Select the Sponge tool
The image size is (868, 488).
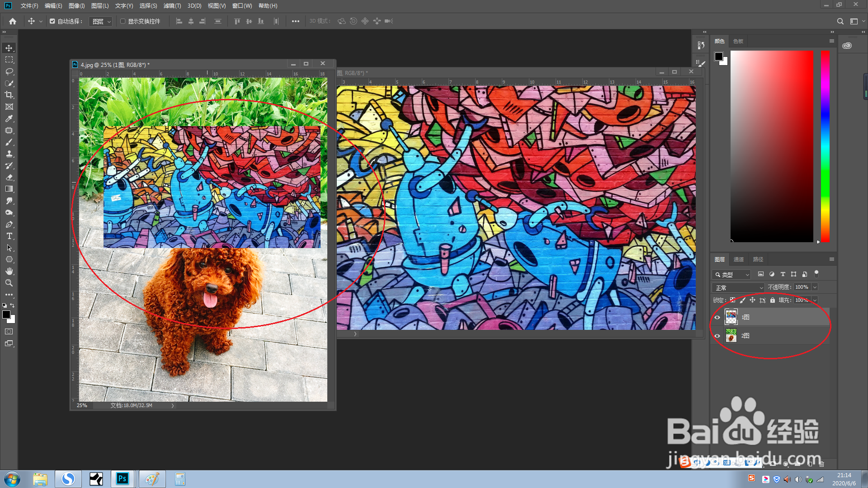(9, 212)
